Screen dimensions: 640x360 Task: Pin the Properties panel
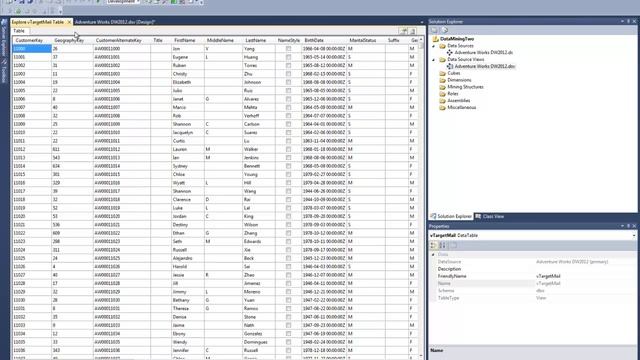click(x=628, y=226)
